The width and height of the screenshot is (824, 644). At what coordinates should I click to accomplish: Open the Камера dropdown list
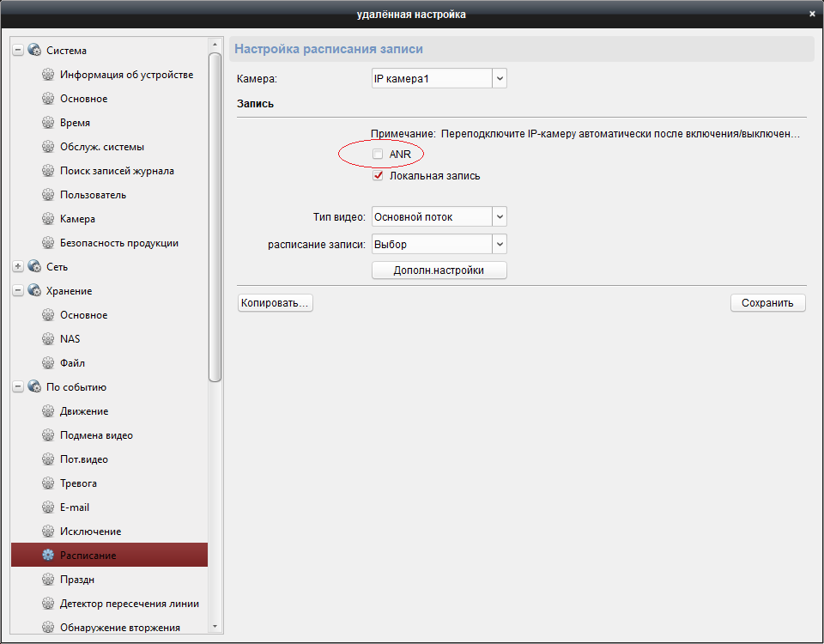click(500, 79)
